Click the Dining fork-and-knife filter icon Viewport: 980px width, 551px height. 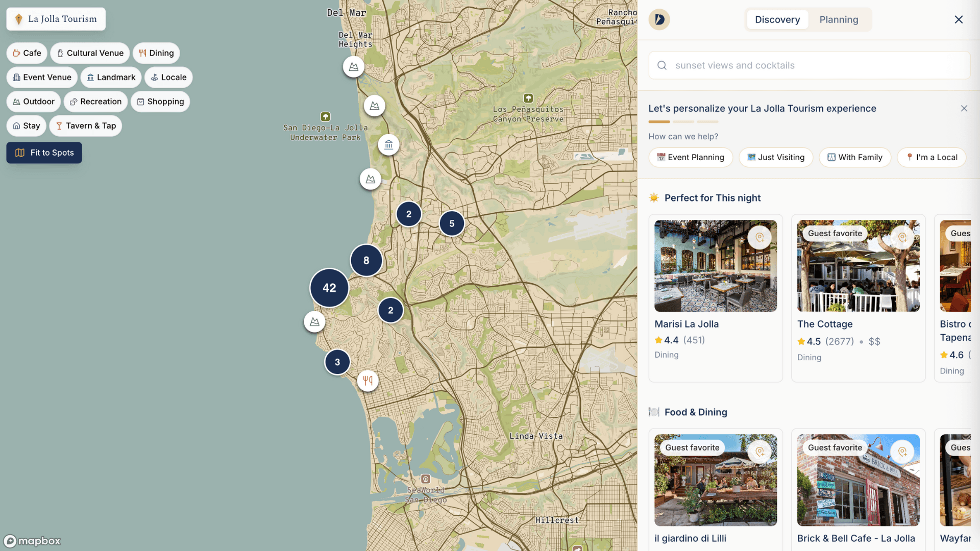coord(141,53)
